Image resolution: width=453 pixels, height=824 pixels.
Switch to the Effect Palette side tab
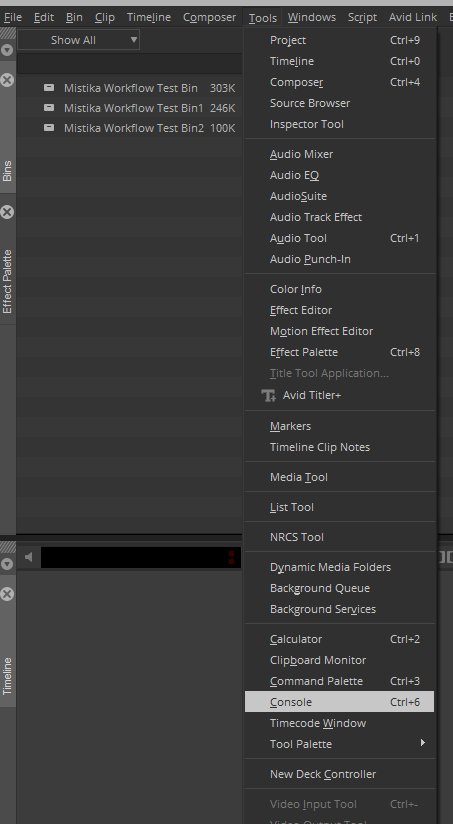(x=7, y=282)
